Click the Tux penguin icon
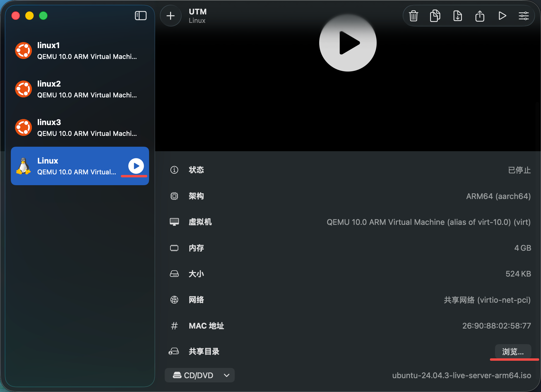The image size is (541, 392). tap(23, 166)
